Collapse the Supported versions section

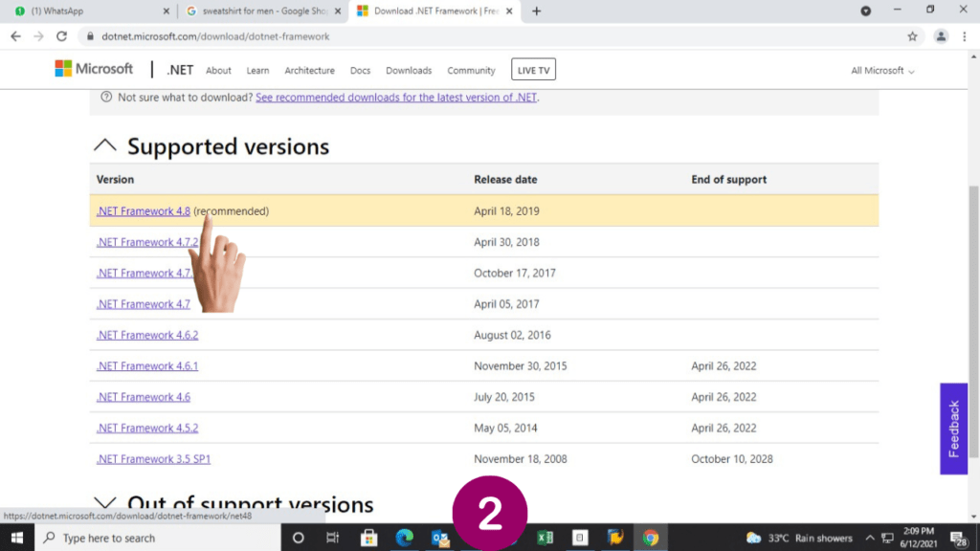pyautogui.click(x=105, y=145)
